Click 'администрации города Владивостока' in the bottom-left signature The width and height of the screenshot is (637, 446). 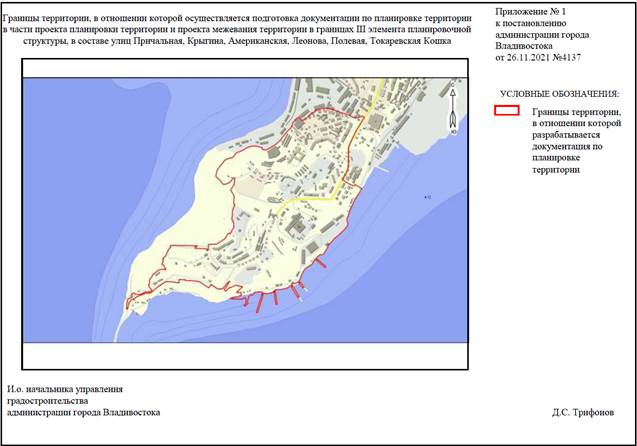(x=83, y=412)
